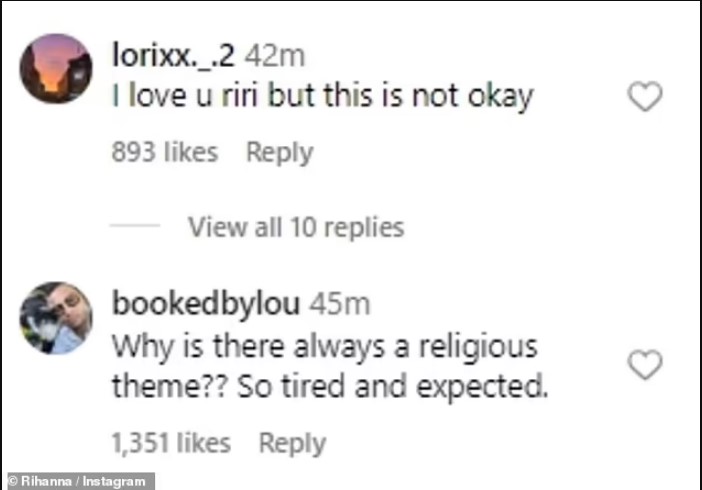The width and height of the screenshot is (702, 490).
Task: Click the word 'okay' in first comment
Action: pos(501,97)
